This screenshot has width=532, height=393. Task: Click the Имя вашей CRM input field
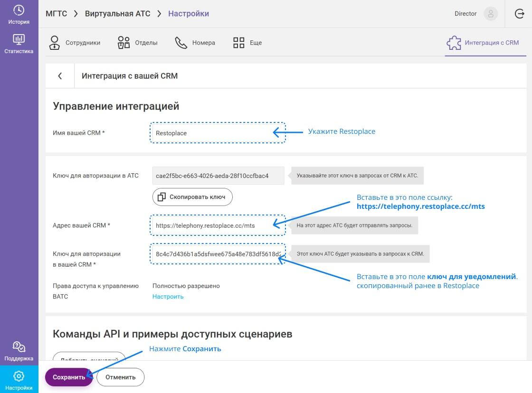218,133
